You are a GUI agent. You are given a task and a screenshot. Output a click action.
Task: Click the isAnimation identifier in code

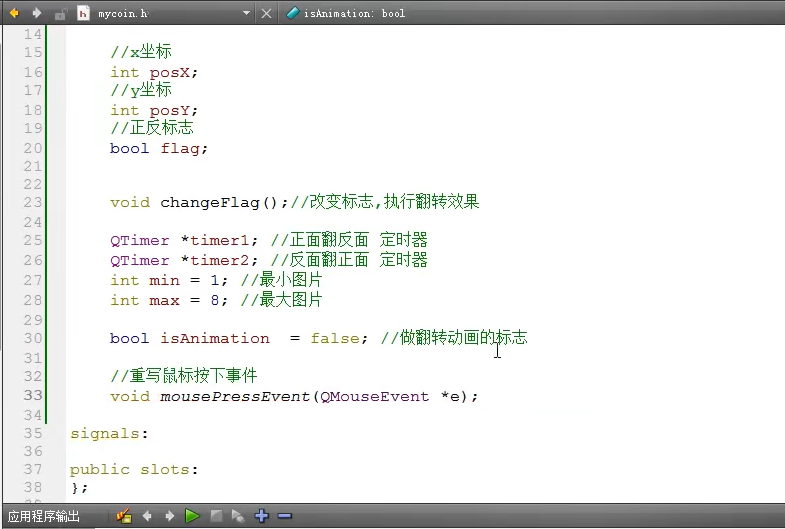click(215, 338)
